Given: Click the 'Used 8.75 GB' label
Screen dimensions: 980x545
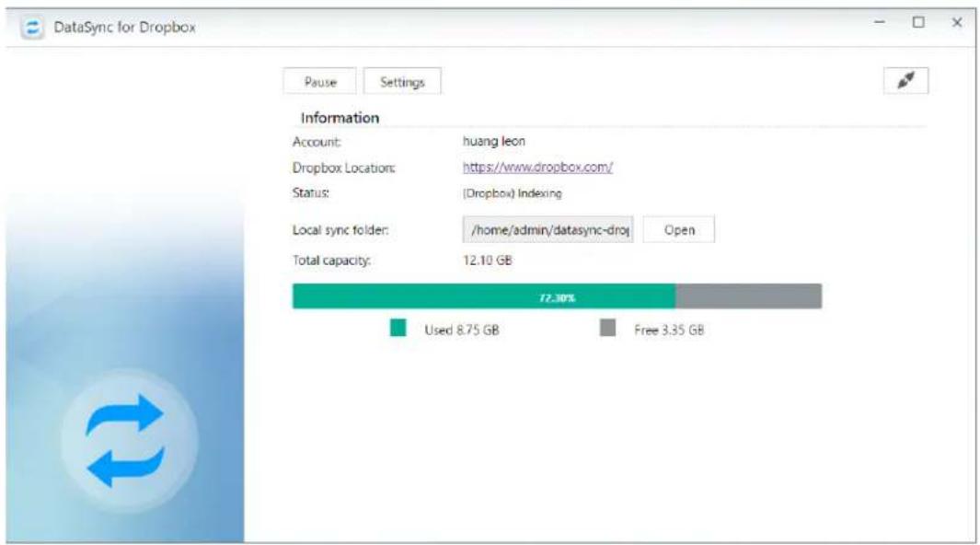Looking at the screenshot, I should (462, 330).
